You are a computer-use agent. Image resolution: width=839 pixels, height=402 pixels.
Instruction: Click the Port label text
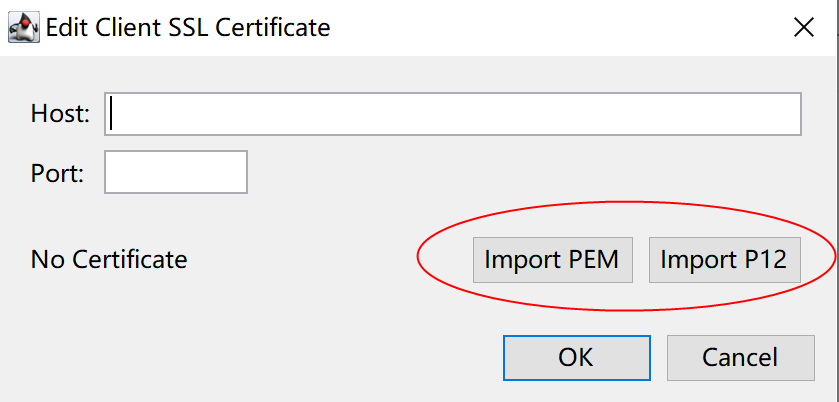point(57,173)
